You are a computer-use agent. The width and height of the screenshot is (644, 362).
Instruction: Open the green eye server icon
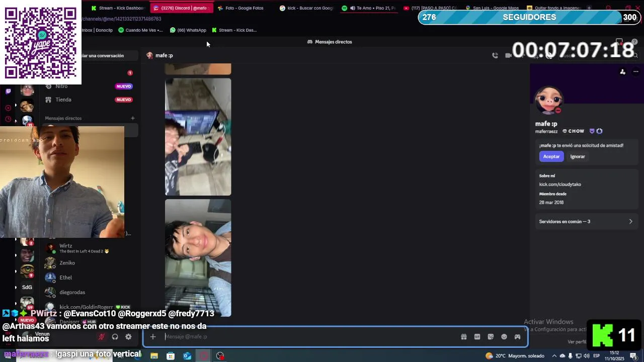(27, 271)
